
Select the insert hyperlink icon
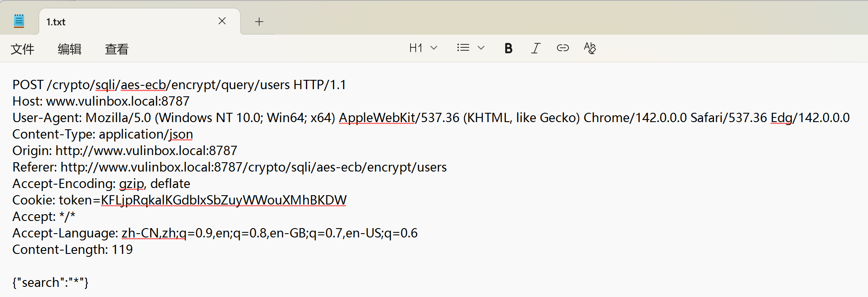tap(562, 48)
